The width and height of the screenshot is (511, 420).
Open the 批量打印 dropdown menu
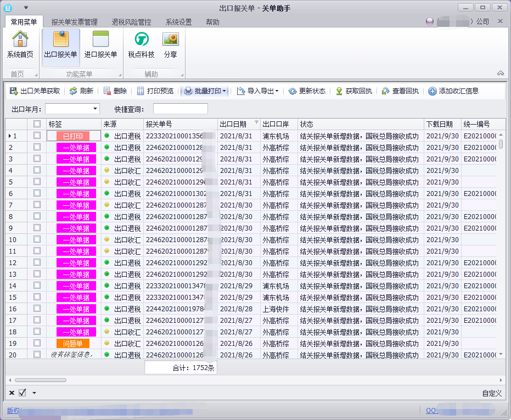pyautogui.click(x=224, y=91)
